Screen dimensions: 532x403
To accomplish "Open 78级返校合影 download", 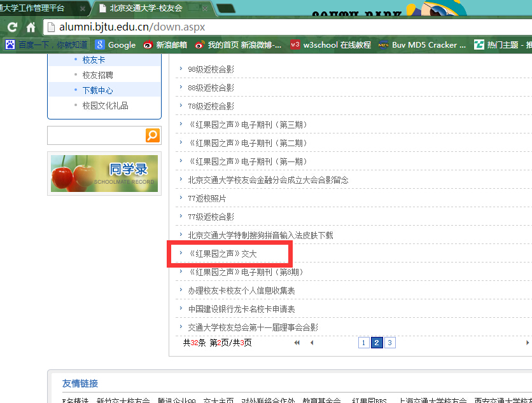I will pyautogui.click(x=211, y=106).
